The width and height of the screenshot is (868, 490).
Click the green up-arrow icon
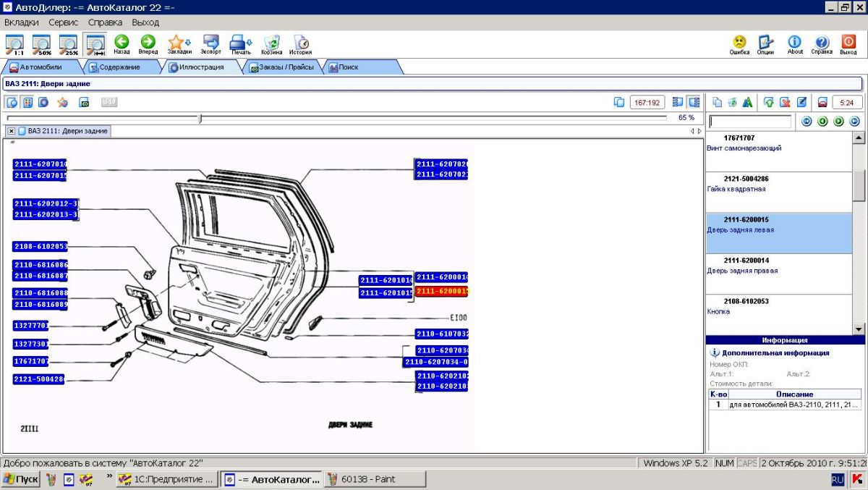coord(769,102)
